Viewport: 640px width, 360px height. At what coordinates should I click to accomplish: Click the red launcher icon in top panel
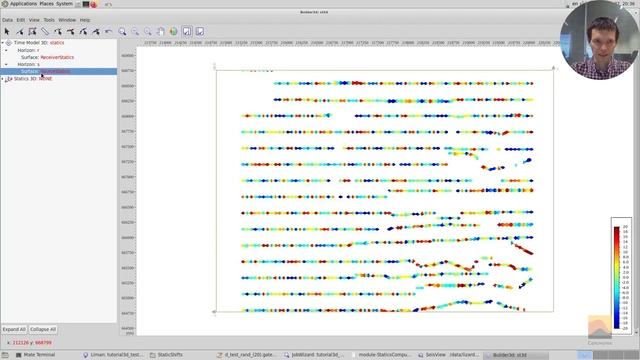93,4
